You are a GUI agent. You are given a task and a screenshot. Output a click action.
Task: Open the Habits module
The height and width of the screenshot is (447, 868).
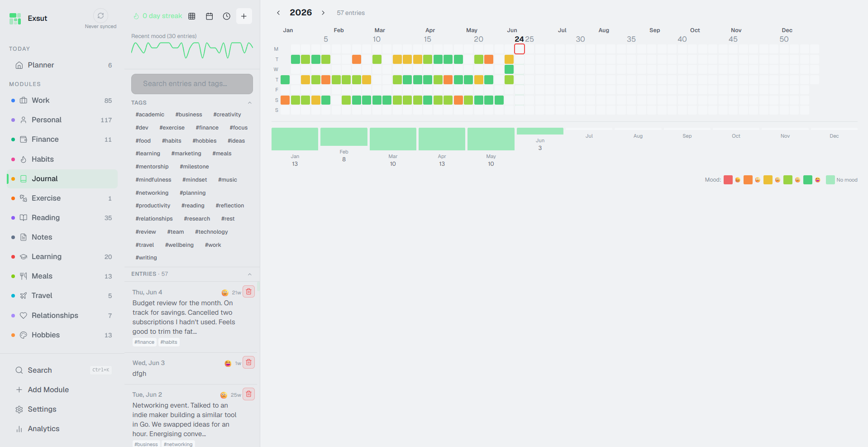(x=62, y=159)
